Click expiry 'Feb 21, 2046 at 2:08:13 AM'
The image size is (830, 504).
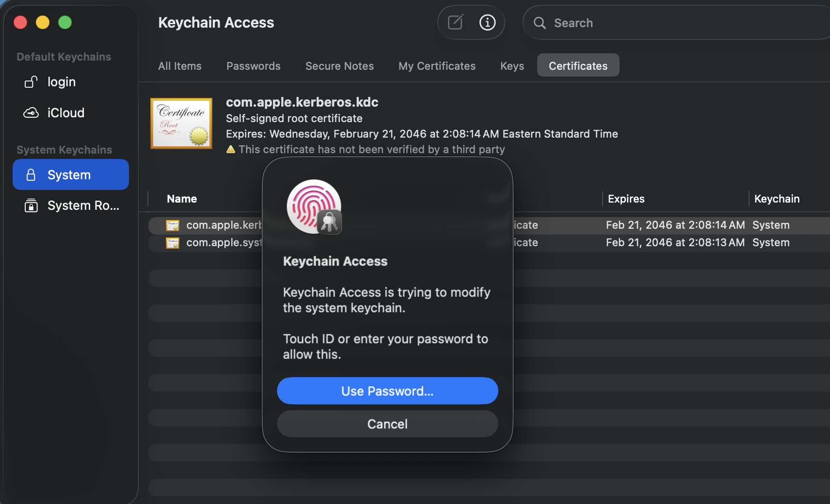(x=675, y=242)
